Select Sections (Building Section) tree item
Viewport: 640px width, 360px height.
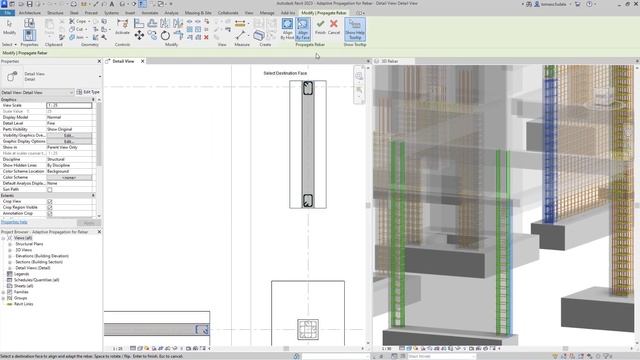point(39,262)
